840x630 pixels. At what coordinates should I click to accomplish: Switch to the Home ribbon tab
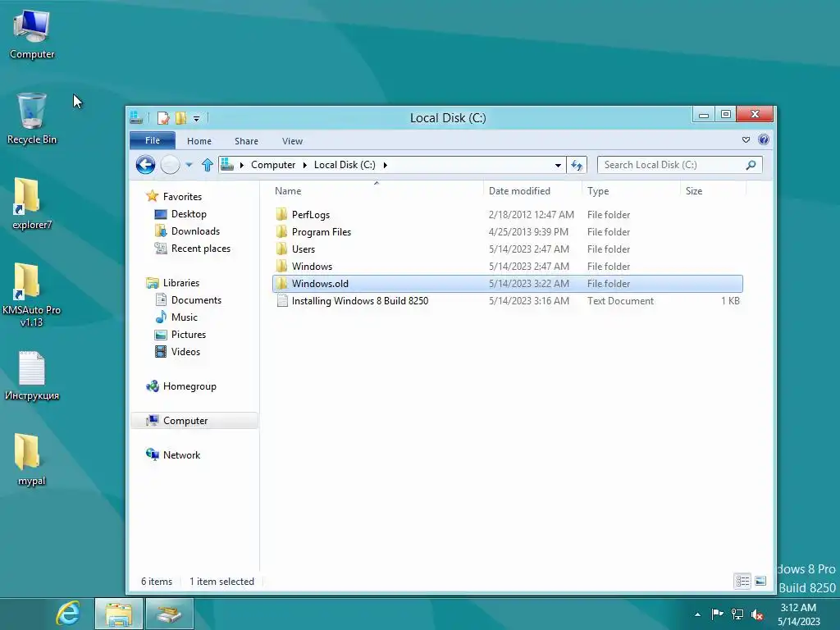click(199, 141)
